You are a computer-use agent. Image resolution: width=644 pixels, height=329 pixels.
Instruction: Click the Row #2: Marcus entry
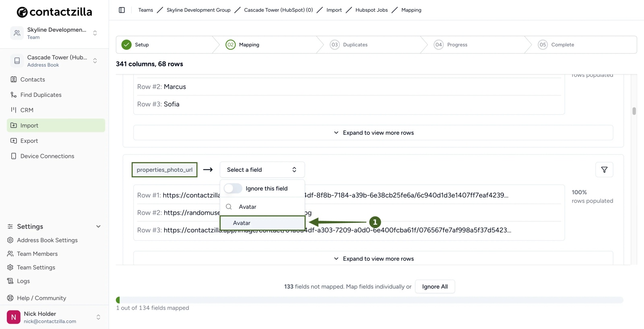pos(161,87)
